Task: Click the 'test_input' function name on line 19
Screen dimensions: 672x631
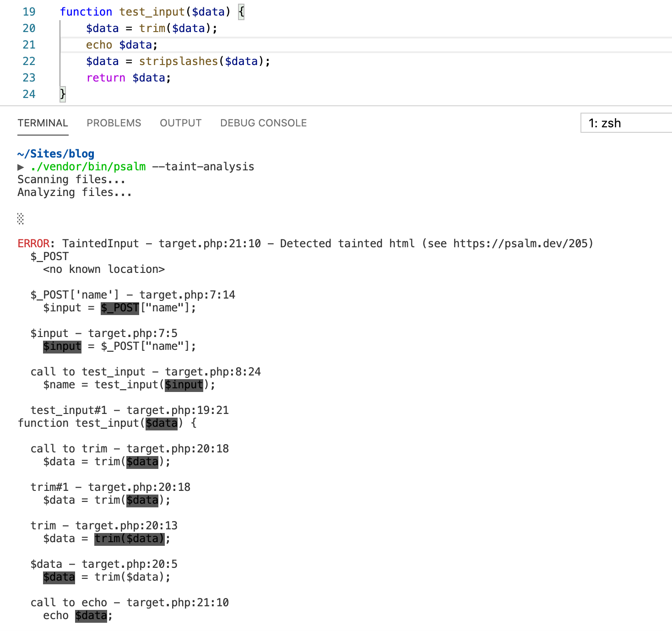Action: point(152,11)
